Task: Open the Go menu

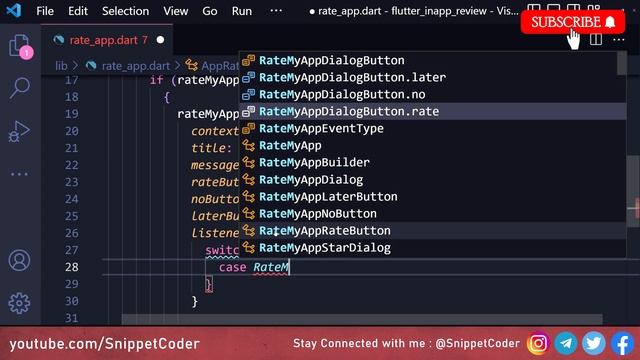Action: tap(209, 11)
